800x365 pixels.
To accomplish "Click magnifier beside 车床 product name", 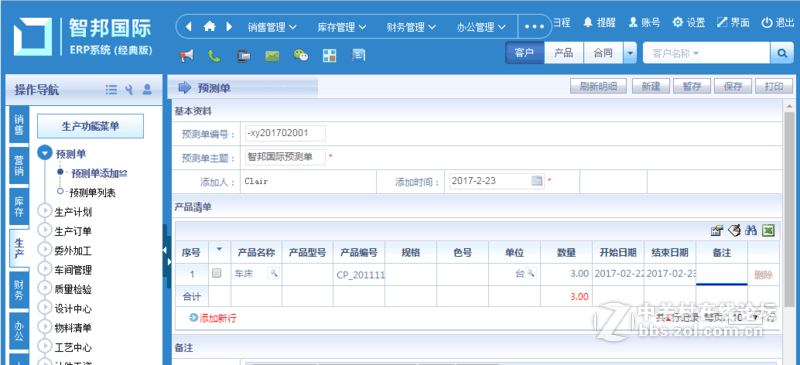I will [x=274, y=274].
